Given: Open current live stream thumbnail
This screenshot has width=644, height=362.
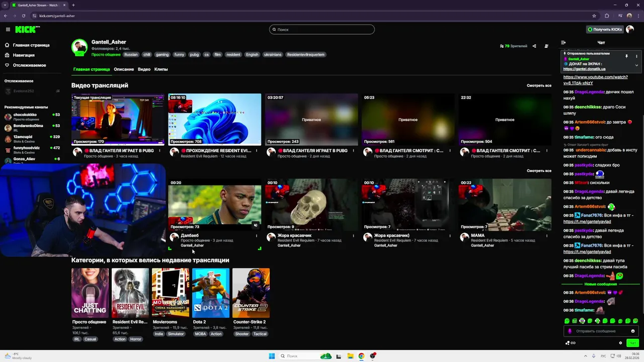Looking at the screenshot, I should tap(118, 120).
